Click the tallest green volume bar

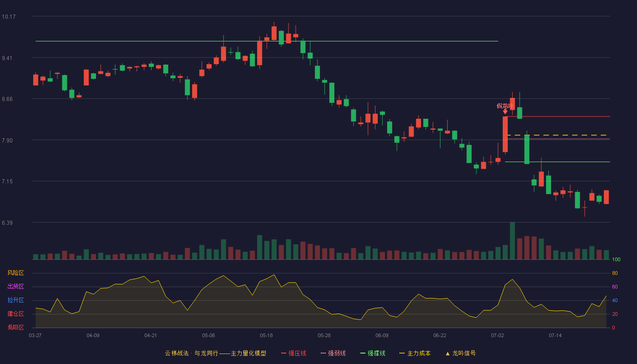pyautogui.click(x=512, y=241)
